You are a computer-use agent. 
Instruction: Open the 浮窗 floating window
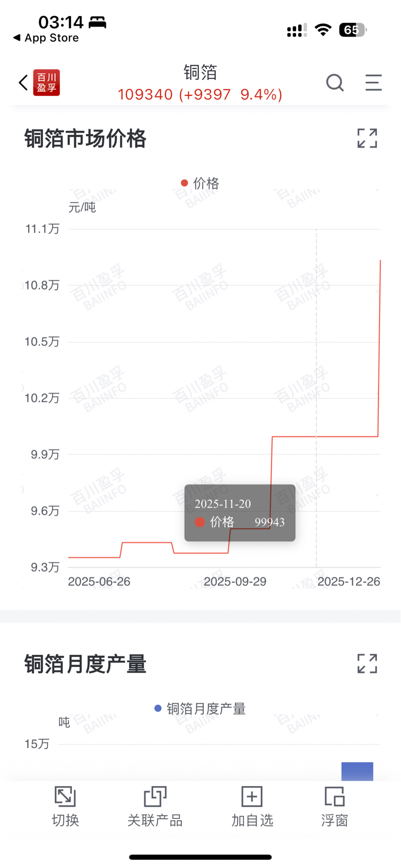[x=334, y=806]
